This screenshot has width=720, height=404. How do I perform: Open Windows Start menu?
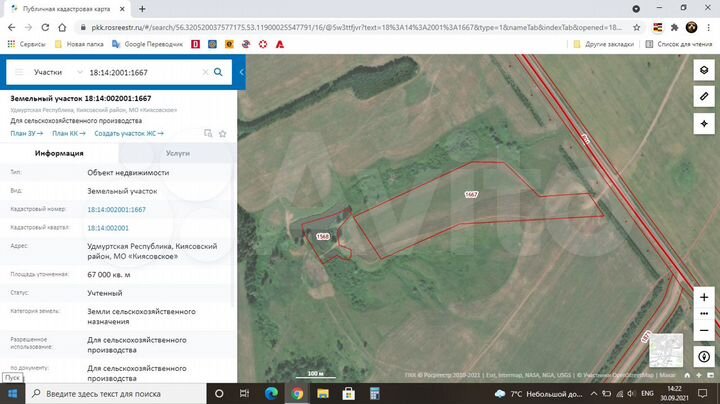pos(12,394)
